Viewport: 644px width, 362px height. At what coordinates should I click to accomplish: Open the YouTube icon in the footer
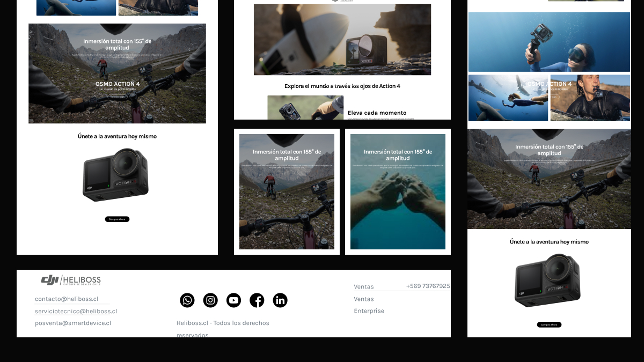(x=233, y=300)
